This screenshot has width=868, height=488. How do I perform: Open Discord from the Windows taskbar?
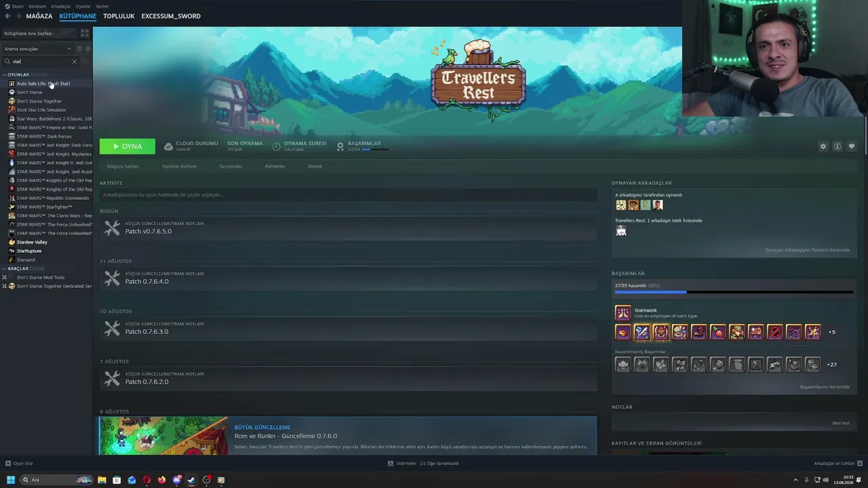tap(176, 480)
